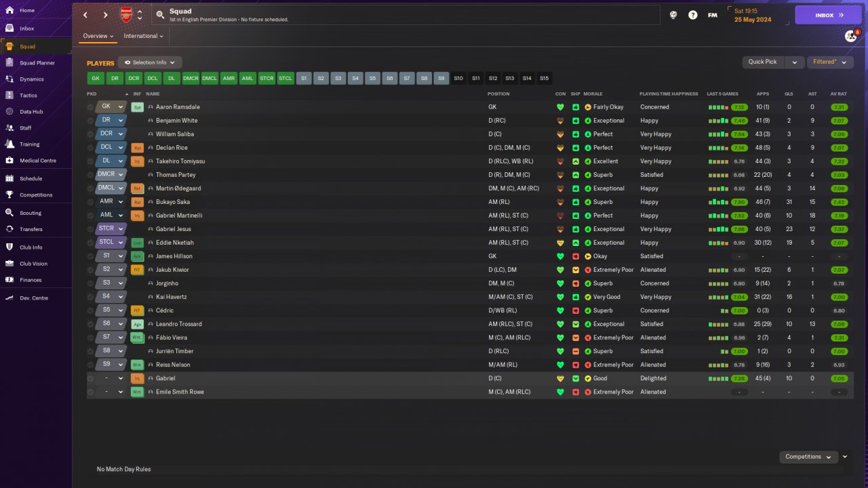Screen dimensions: 868x488
Task: Open the International tab menu
Action: point(144,36)
